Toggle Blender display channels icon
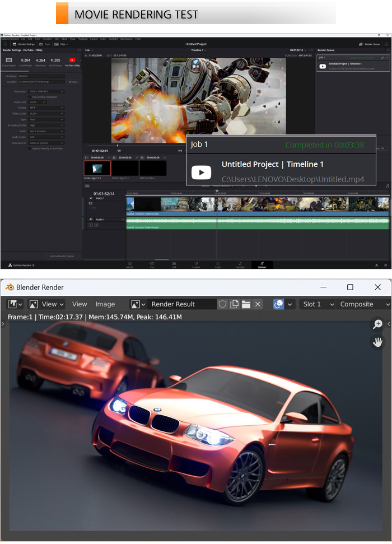 [x=278, y=304]
